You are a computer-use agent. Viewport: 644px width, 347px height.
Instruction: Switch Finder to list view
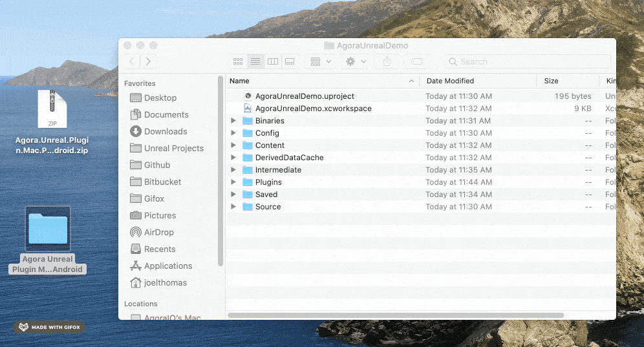[x=255, y=61]
